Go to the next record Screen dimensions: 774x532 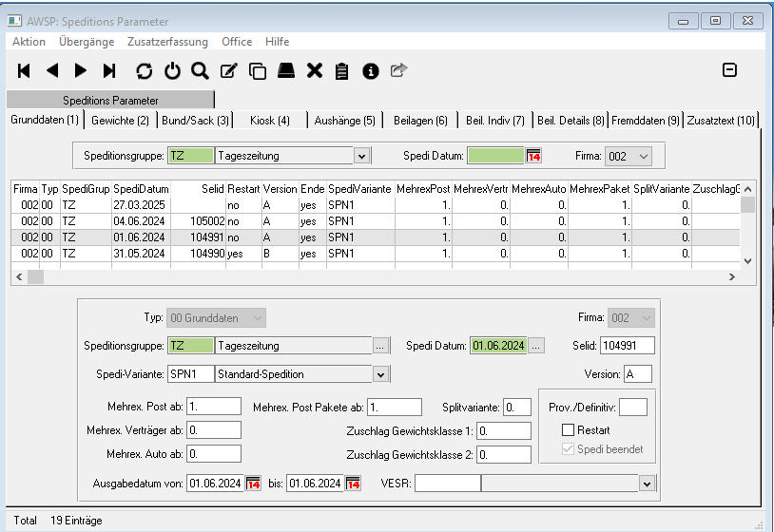81,70
